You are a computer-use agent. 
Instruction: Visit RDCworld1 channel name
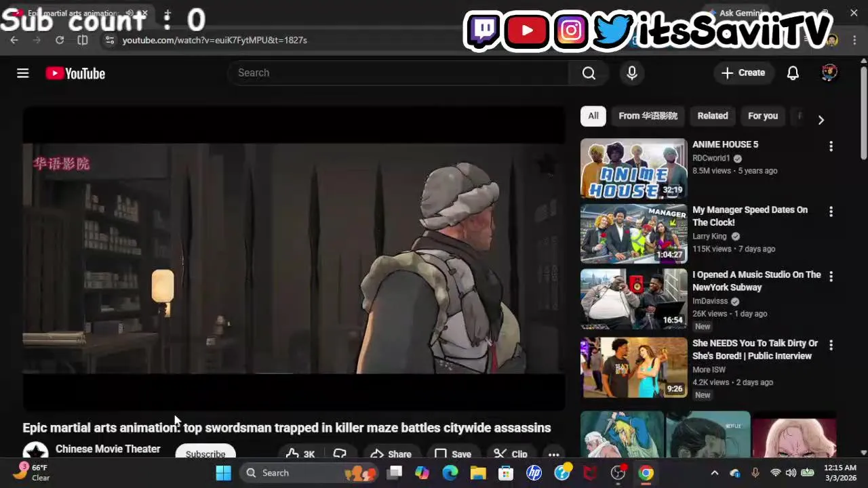click(x=711, y=158)
